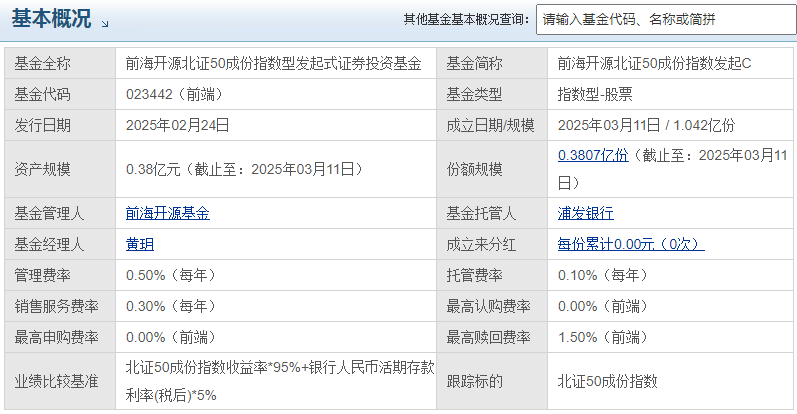Select the tracking target value next to 跟踪标的
Screen dimensions: 797x414
(x=607, y=381)
